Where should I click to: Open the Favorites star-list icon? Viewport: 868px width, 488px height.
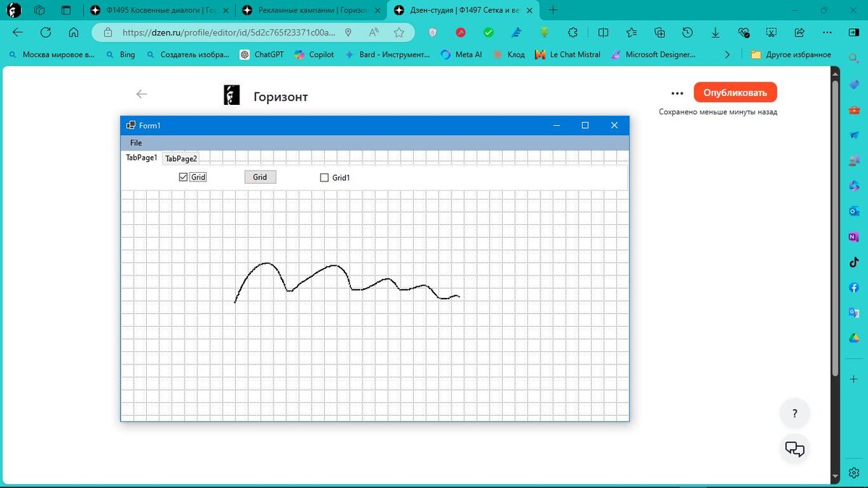tap(631, 33)
